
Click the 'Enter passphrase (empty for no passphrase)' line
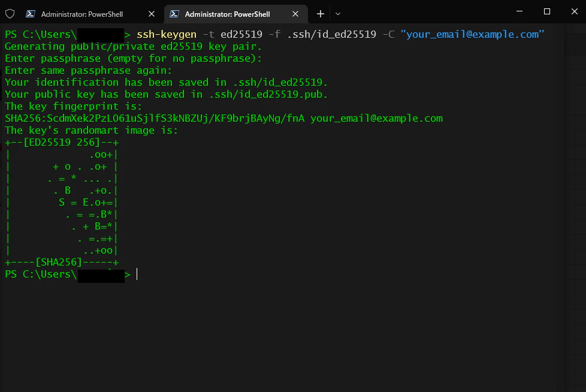point(133,59)
